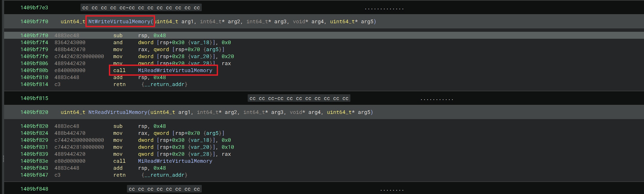Select ASCII dots column at 1409bf7e3

click(384, 9)
